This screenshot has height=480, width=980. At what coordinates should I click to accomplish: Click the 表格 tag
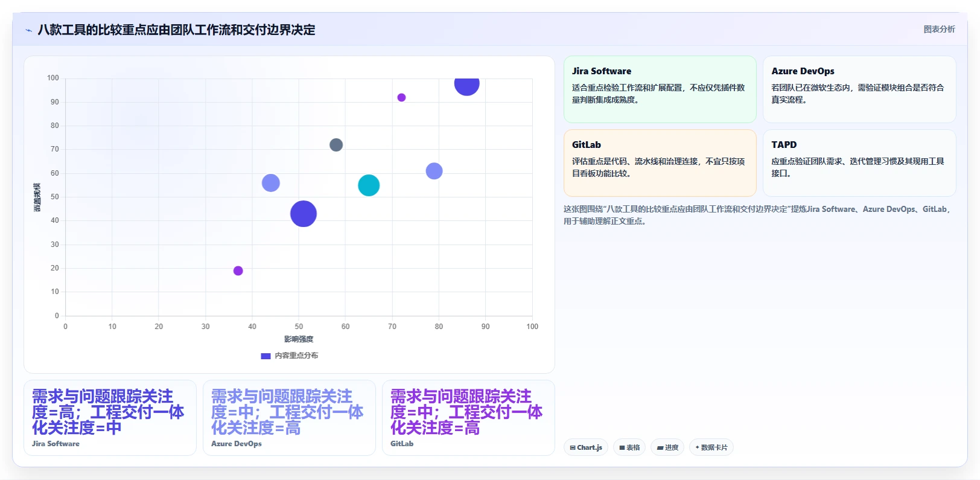tap(629, 447)
